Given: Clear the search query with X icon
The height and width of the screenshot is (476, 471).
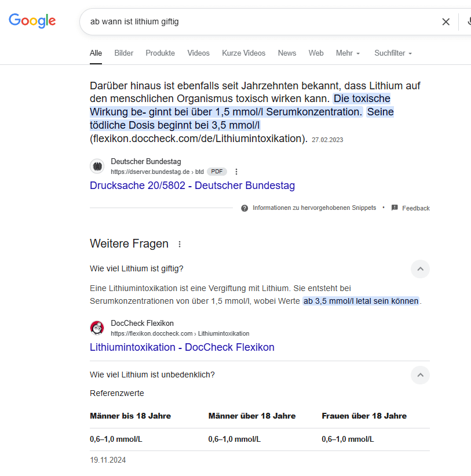Looking at the screenshot, I should pos(446,22).
